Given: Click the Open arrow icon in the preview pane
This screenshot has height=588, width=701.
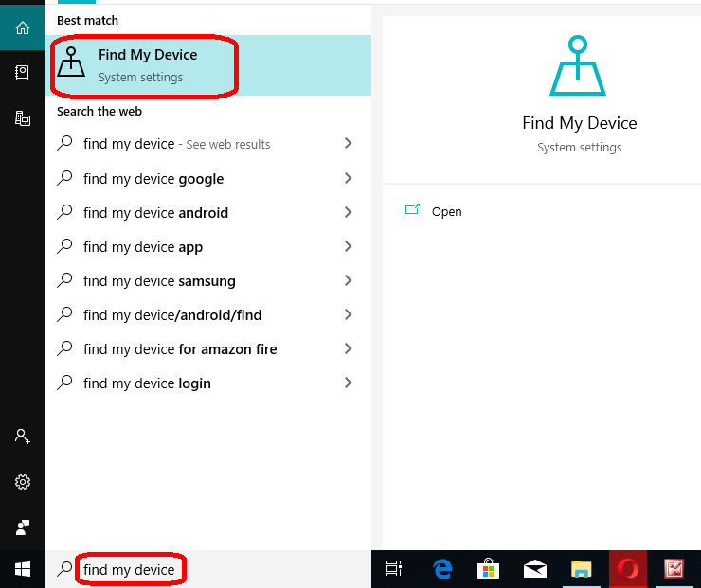Looking at the screenshot, I should pyautogui.click(x=412, y=209).
